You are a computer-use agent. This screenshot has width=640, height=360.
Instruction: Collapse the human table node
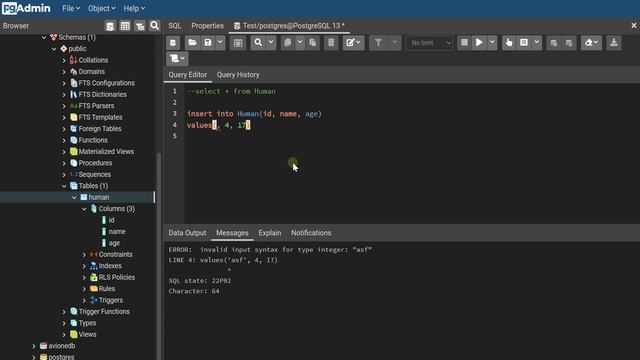pos(74,198)
